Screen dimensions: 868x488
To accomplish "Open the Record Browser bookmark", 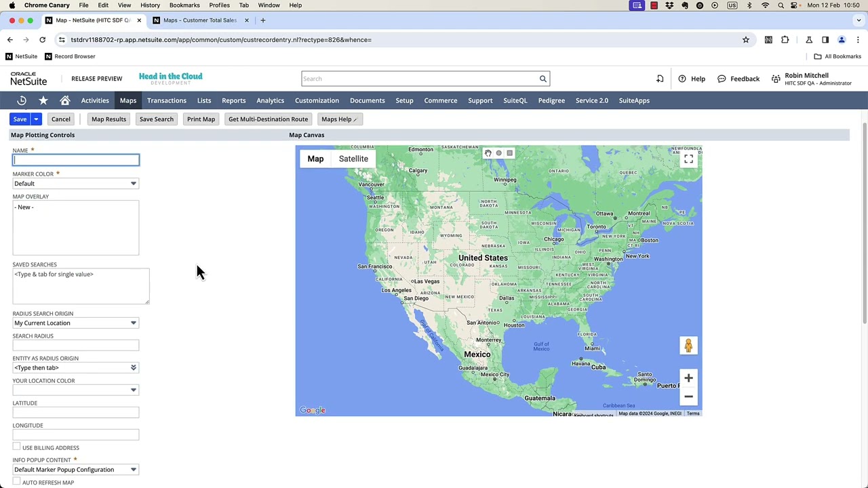I will coord(70,56).
